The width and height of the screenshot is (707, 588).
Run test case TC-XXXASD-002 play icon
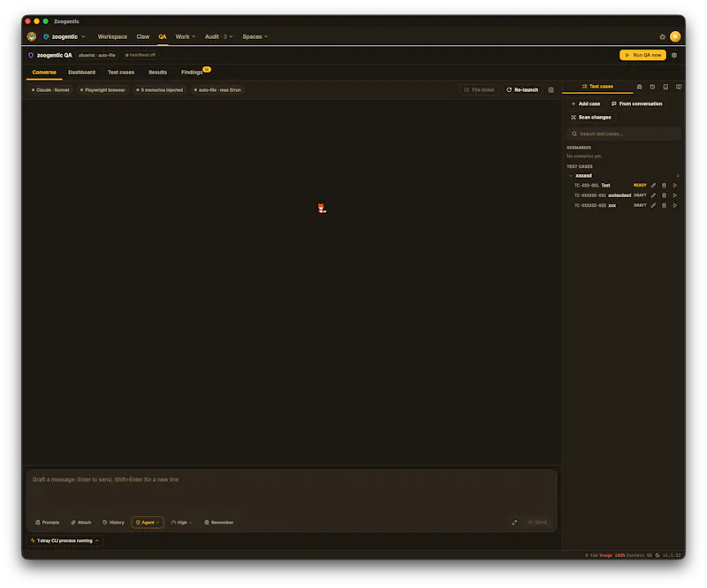[x=675, y=205]
